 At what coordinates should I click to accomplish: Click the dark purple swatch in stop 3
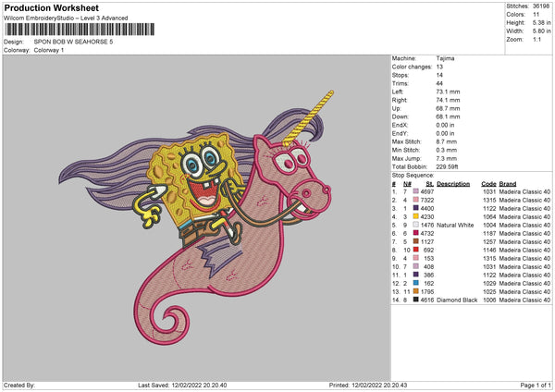point(415,208)
